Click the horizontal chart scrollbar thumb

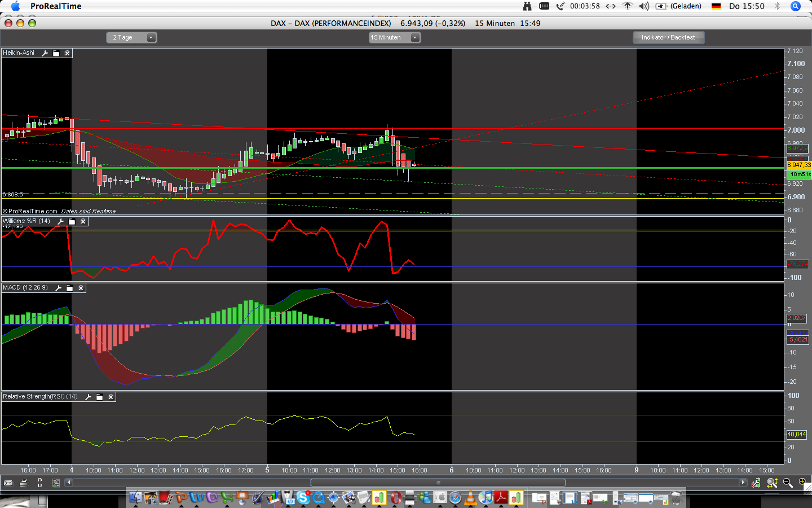[438, 483]
